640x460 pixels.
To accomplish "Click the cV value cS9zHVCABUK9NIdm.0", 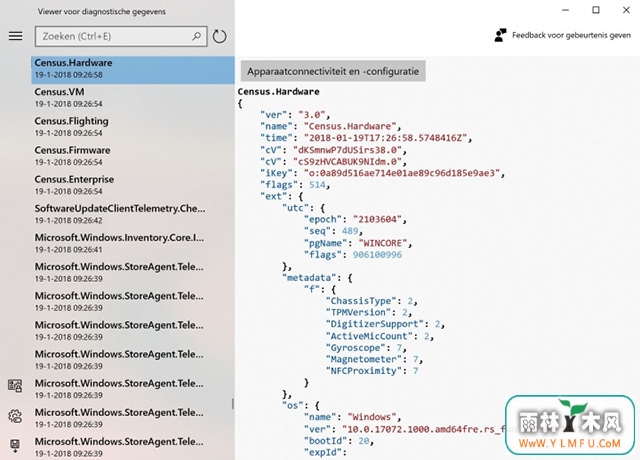I will 347,161.
